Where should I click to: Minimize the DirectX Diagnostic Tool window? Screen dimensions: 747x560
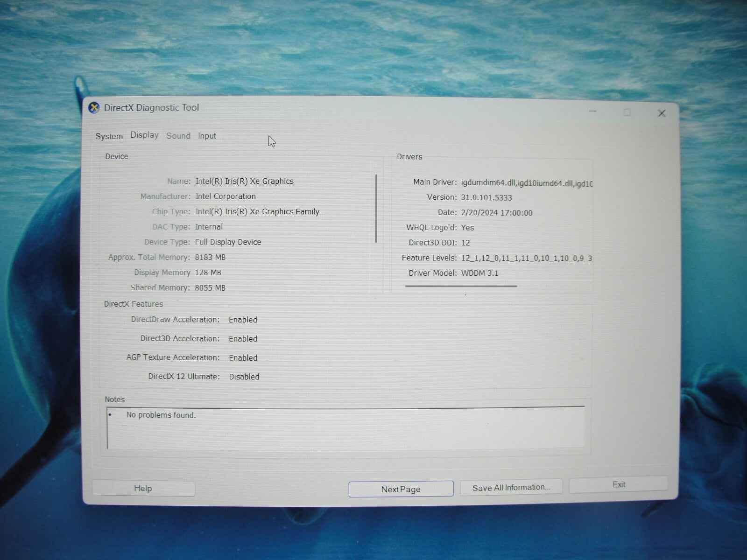(592, 112)
